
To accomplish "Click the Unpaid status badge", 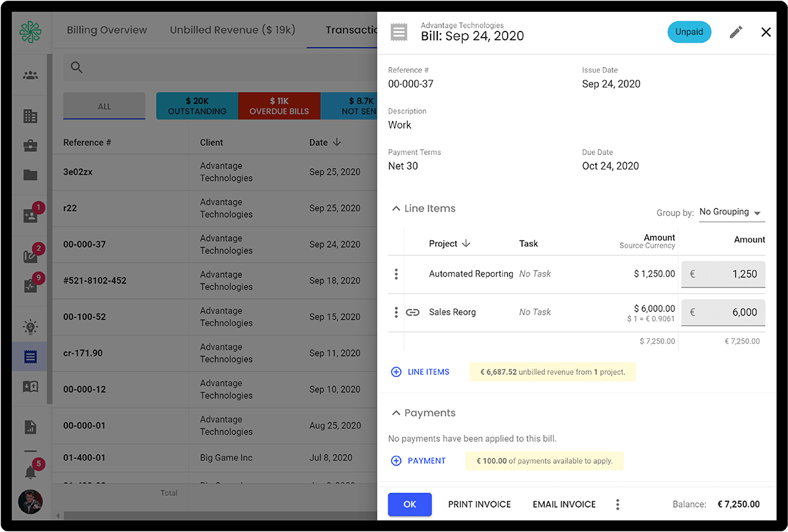I will pyautogui.click(x=689, y=32).
